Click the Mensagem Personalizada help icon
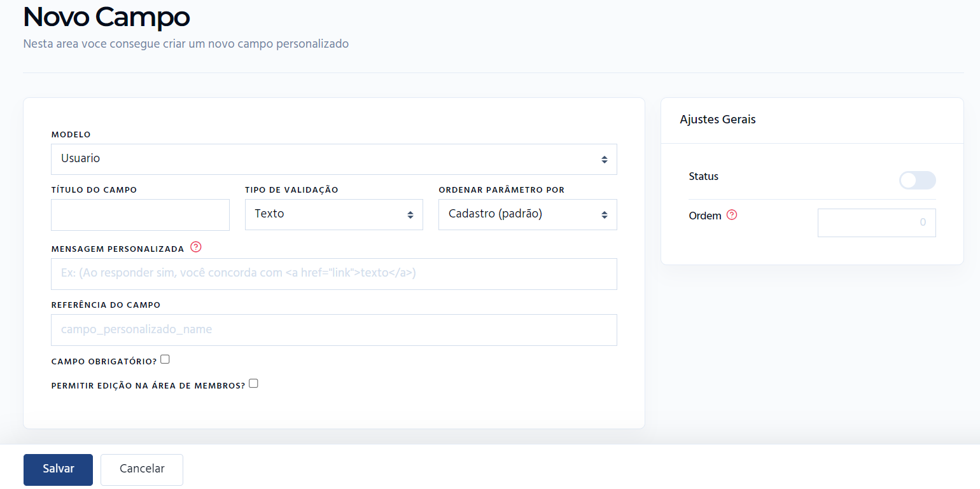Viewport: 980px width, 489px height. coord(196,247)
